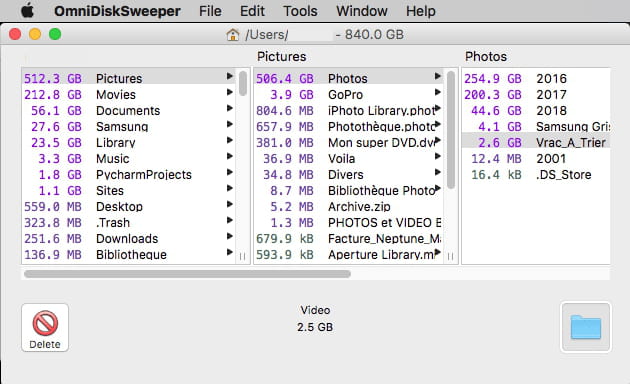The image size is (630, 384).
Task: Expand the Samsung folder arrow
Action: click(x=229, y=124)
